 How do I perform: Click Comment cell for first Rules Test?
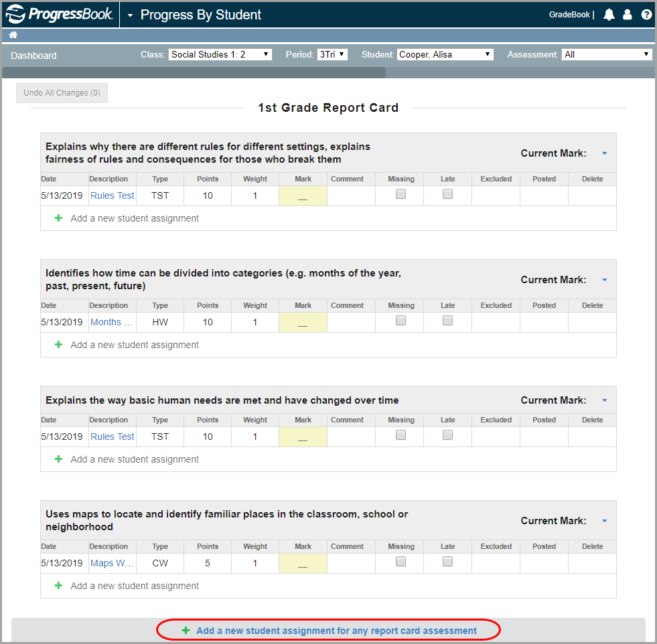click(x=351, y=196)
